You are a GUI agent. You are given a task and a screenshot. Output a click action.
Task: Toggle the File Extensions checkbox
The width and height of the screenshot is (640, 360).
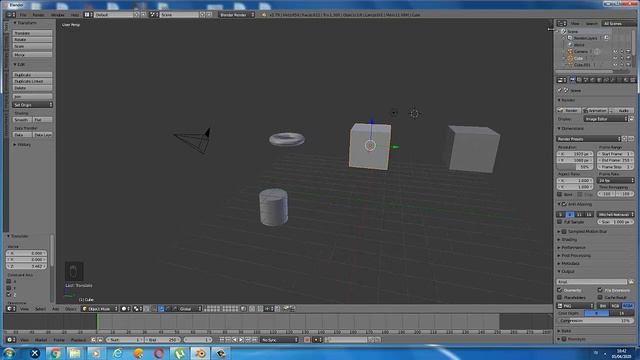pos(600,290)
